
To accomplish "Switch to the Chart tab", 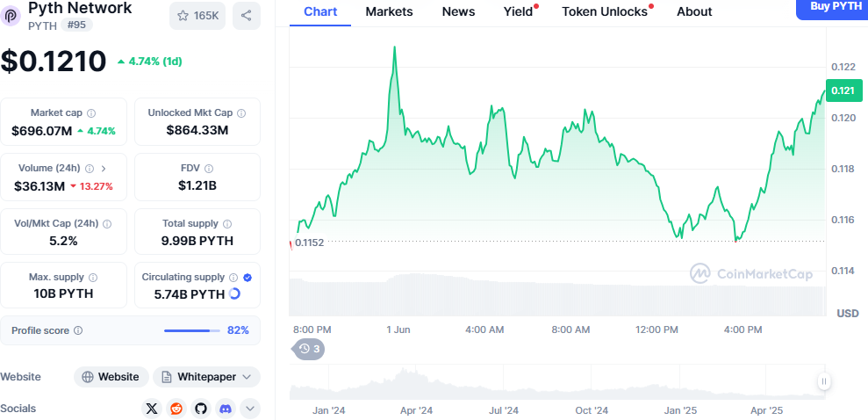I will 320,11.
